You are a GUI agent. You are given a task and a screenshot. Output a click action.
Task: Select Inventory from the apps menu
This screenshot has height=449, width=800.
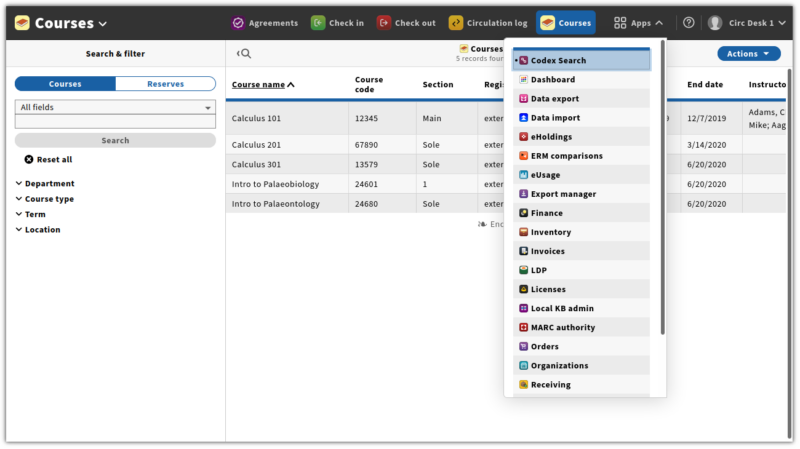[550, 232]
